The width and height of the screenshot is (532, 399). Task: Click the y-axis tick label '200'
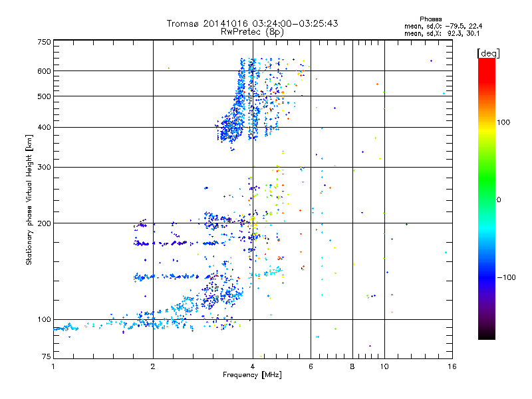pyautogui.click(x=44, y=223)
